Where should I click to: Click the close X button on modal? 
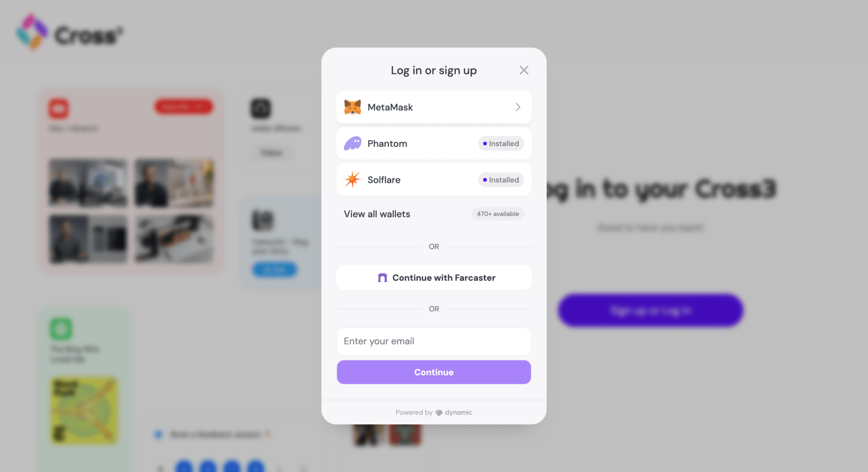point(523,70)
